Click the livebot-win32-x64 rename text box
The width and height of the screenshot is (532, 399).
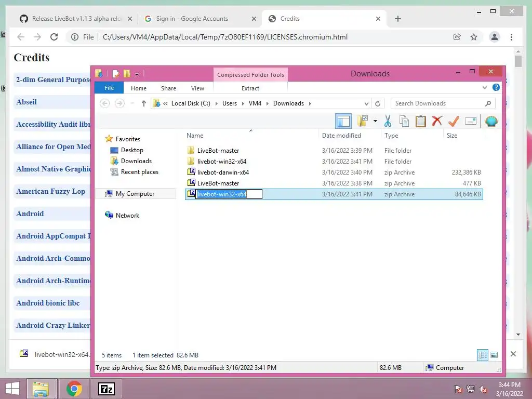point(229,194)
